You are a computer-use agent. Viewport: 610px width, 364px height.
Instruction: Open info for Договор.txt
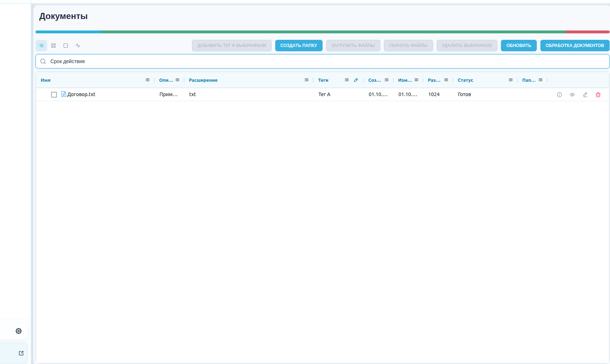pyautogui.click(x=559, y=95)
